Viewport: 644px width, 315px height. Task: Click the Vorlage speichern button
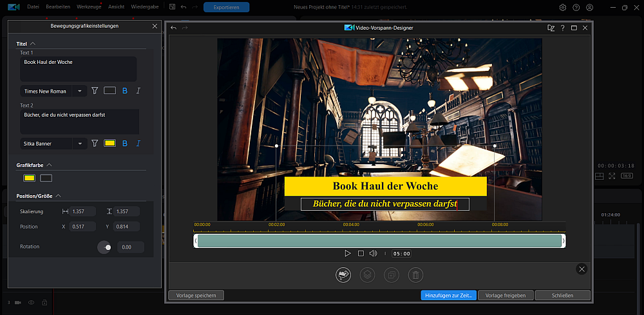point(196,295)
